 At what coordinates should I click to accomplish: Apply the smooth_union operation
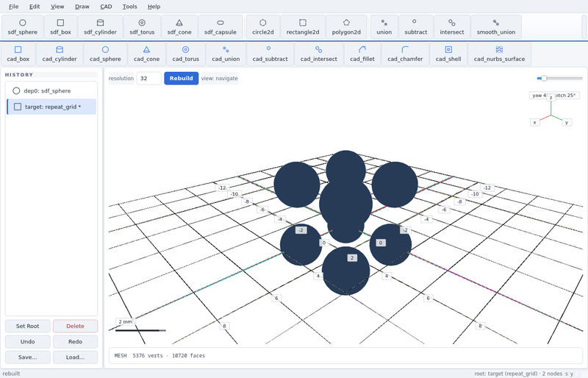coord(495,27)
